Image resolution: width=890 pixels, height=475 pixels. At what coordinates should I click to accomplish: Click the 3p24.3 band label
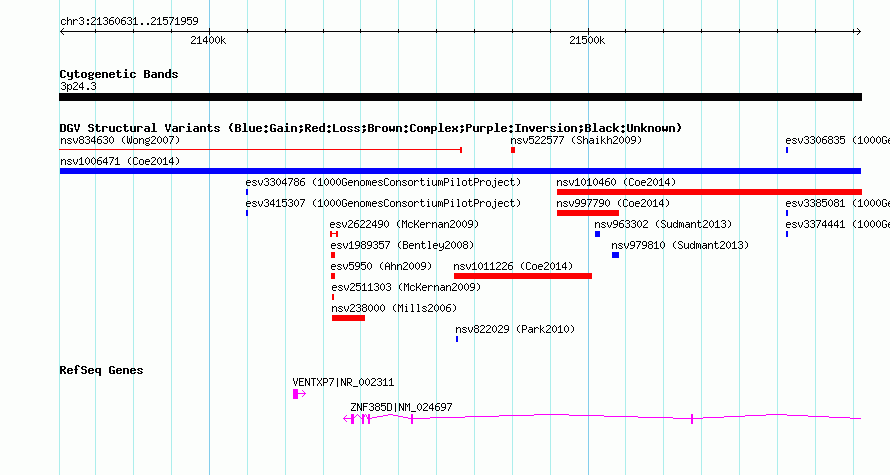point(78,86)
